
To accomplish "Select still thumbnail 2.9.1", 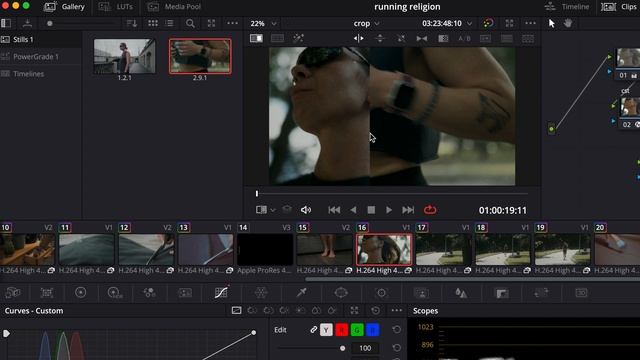I will point(200,56).
